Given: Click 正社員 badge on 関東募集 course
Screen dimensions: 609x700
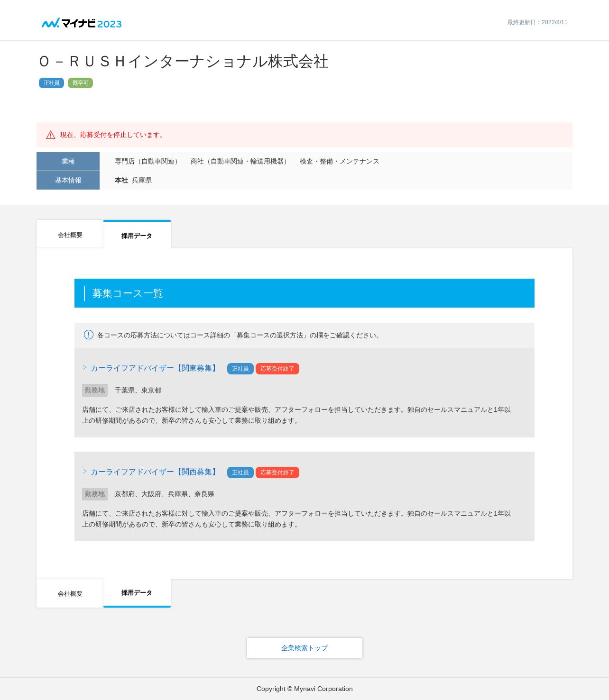Looking at the screenshot, I should (x=240, y=369).
